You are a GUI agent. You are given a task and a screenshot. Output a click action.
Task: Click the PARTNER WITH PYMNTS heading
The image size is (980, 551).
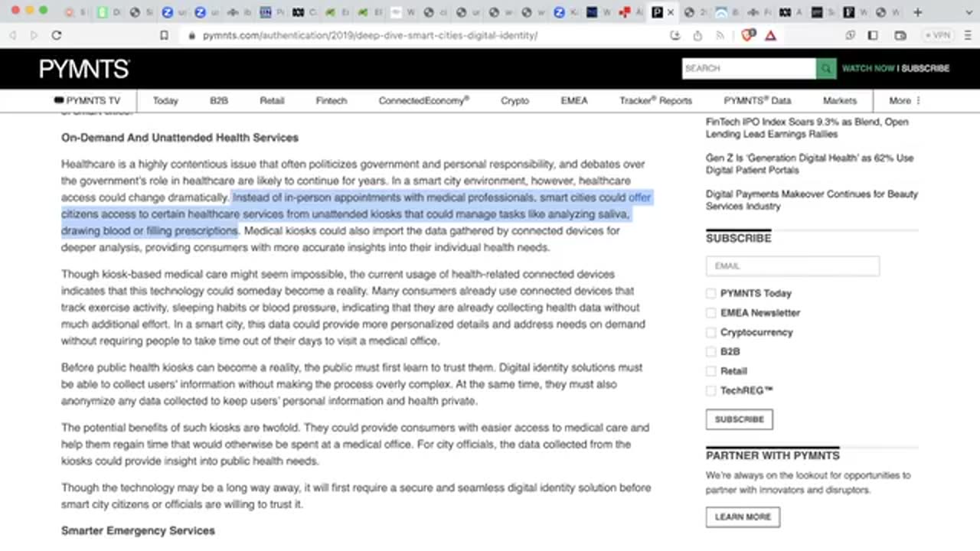pyautogui.click(x=773, y=455)
